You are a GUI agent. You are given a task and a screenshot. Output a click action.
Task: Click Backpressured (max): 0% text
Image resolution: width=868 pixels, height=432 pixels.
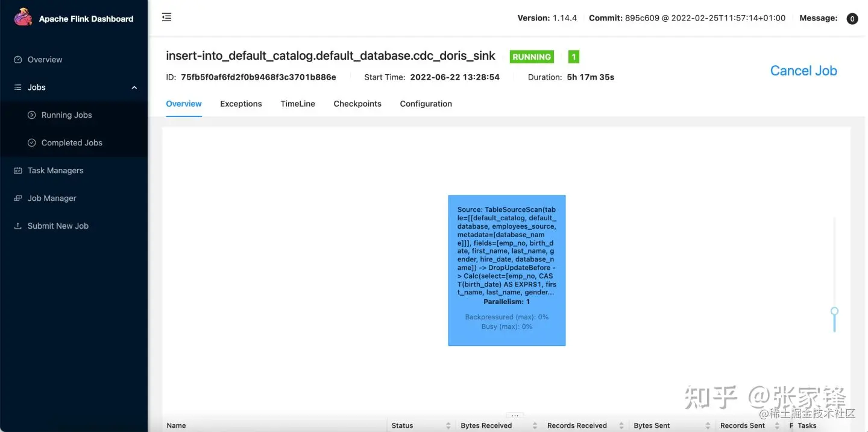pyautogui.click(x=507, y=317)
